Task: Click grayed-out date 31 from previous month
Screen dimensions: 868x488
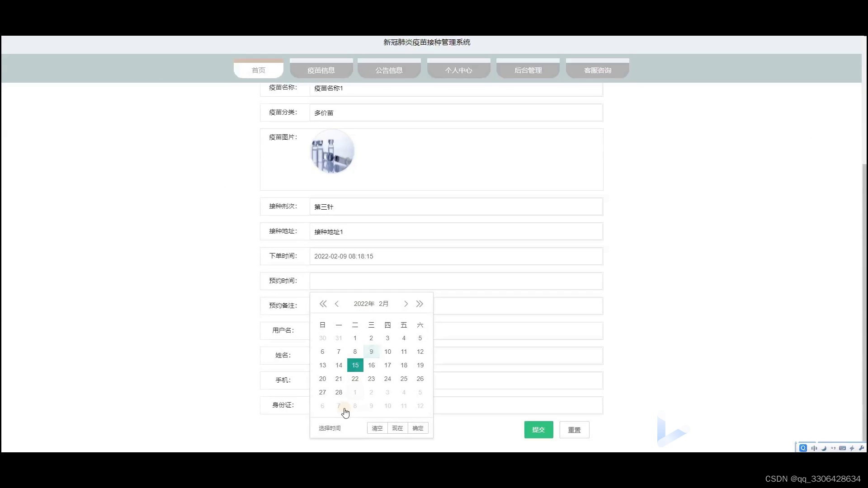Action: 339,338
